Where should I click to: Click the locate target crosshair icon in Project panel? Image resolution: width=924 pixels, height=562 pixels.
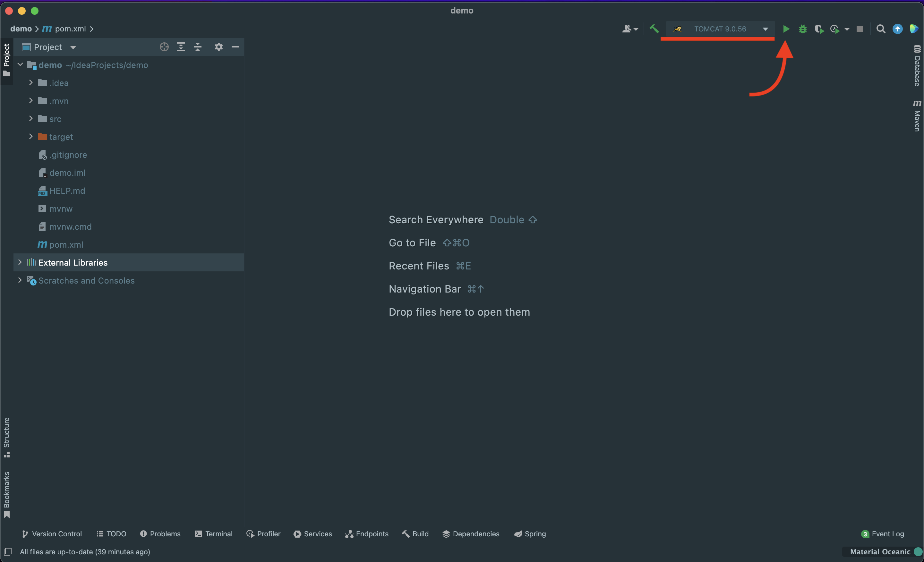(x=164, y=47)
